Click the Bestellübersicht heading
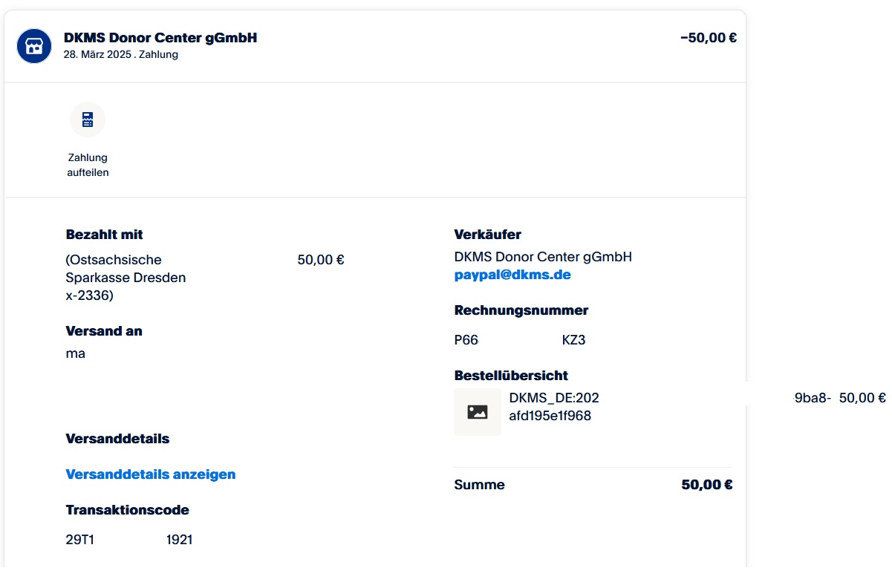The width and height of the screenshot is (892, 588). click(x=511, y=376)
